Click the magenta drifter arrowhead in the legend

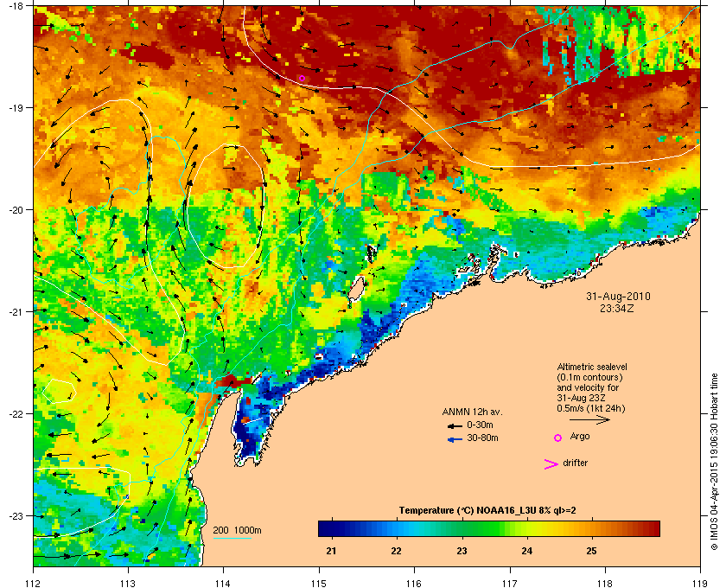click(551, 464)
